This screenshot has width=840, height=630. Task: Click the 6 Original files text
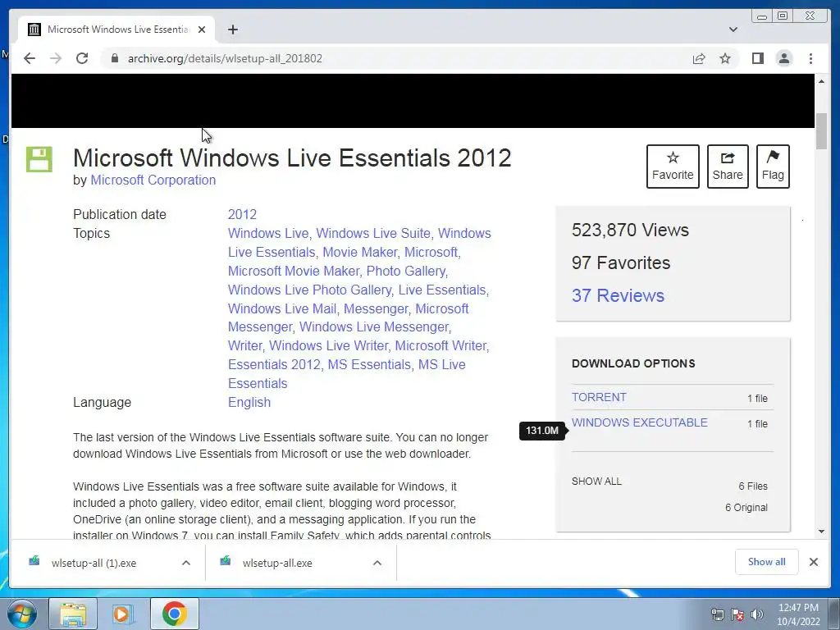pyautogui.click(x=746, y=507)
